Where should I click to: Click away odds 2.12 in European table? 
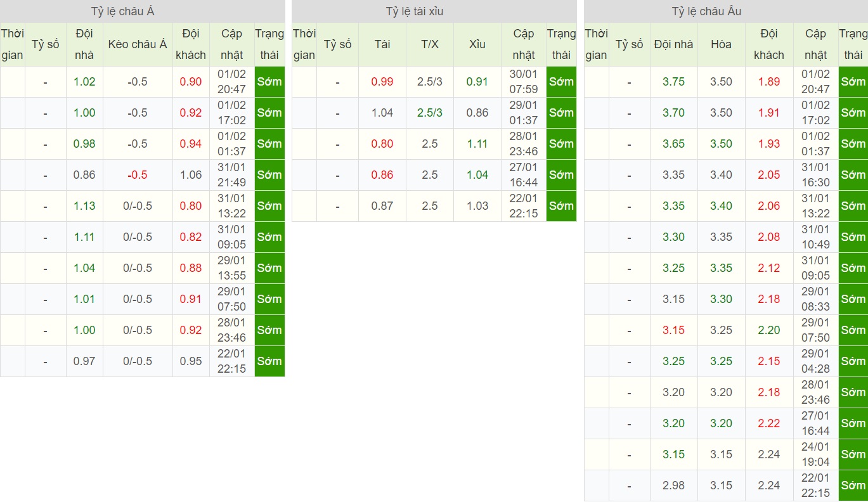tap(769, 268)
